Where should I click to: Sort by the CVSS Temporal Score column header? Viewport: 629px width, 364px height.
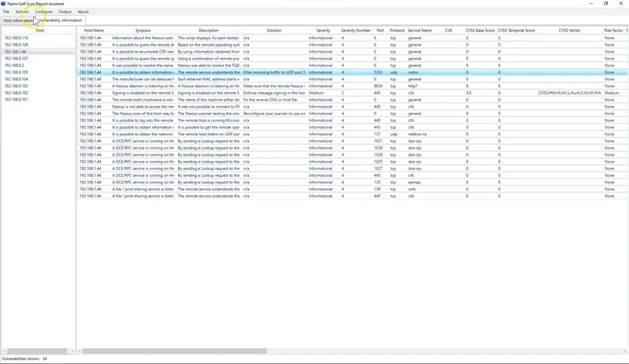(x=516, y=31)
